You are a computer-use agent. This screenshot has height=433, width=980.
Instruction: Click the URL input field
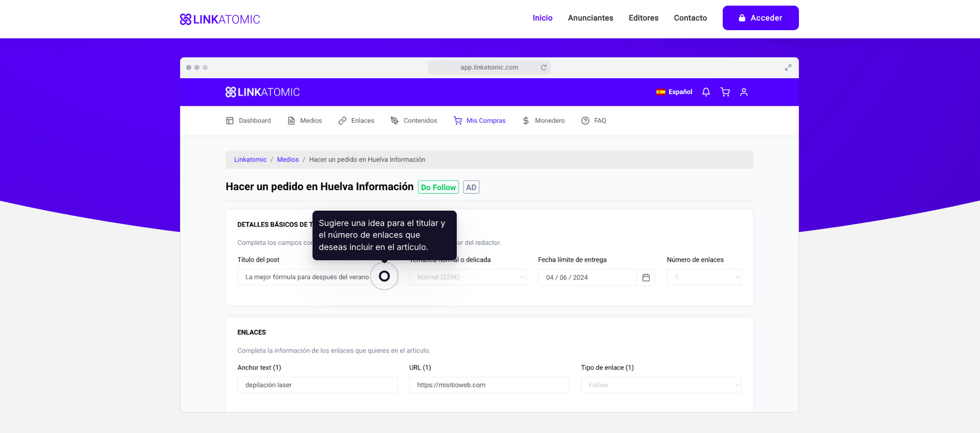click(489, 385)
